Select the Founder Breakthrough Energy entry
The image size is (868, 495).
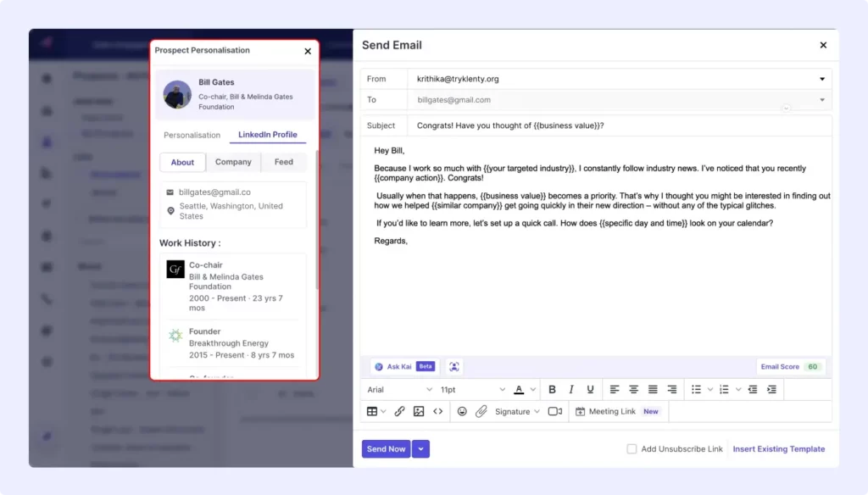[x=233, y=343]
